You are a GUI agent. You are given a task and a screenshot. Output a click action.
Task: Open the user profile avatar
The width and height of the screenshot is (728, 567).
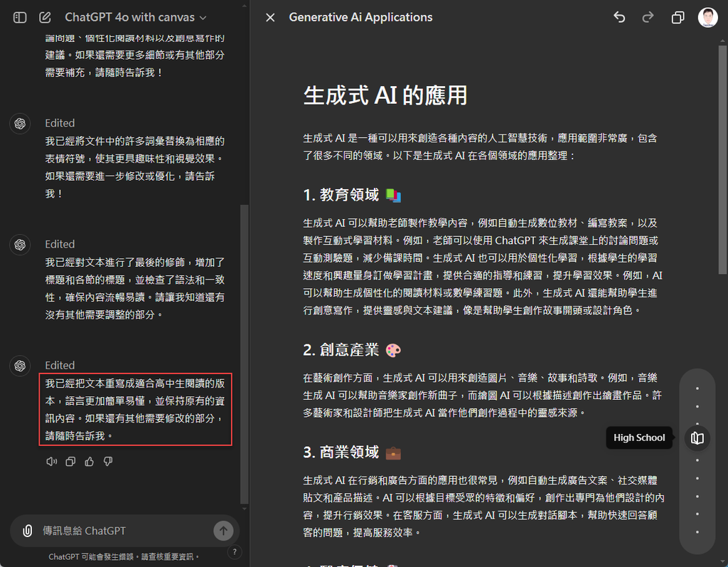707,17
